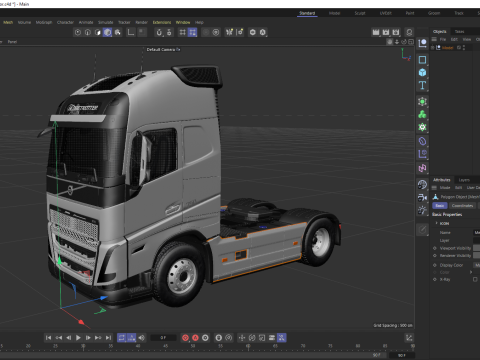Click the Render View clapperboard icon
This screenshot has width=480, height=360.
(376, 32)
